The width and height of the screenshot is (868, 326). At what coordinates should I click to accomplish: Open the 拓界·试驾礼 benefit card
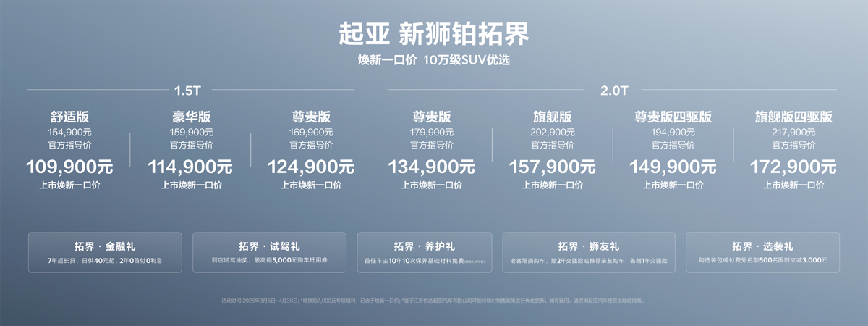pyautogui.click(x=269, y=252)
